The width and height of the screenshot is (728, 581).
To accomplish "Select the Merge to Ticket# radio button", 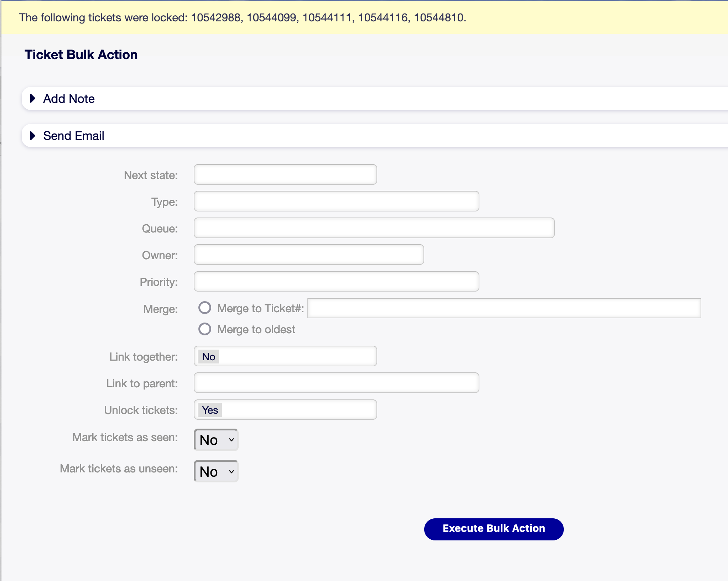I will [x=205, y=308].
